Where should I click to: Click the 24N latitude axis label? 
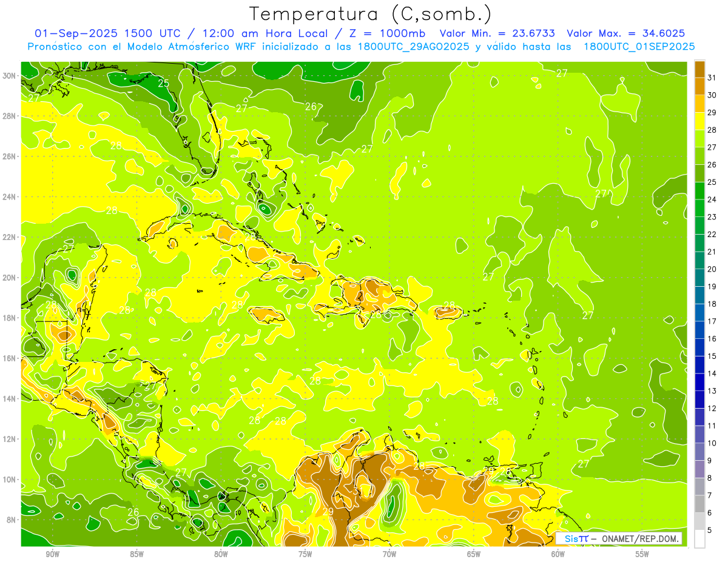coord(10,197)
